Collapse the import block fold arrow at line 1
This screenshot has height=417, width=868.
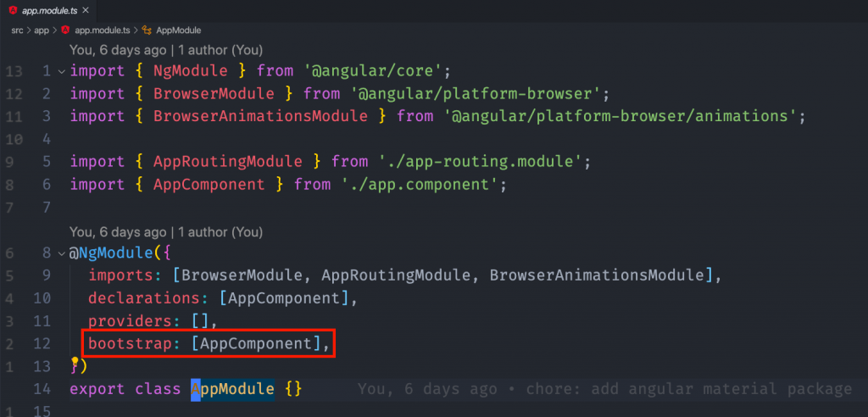(x=61, y=71)
